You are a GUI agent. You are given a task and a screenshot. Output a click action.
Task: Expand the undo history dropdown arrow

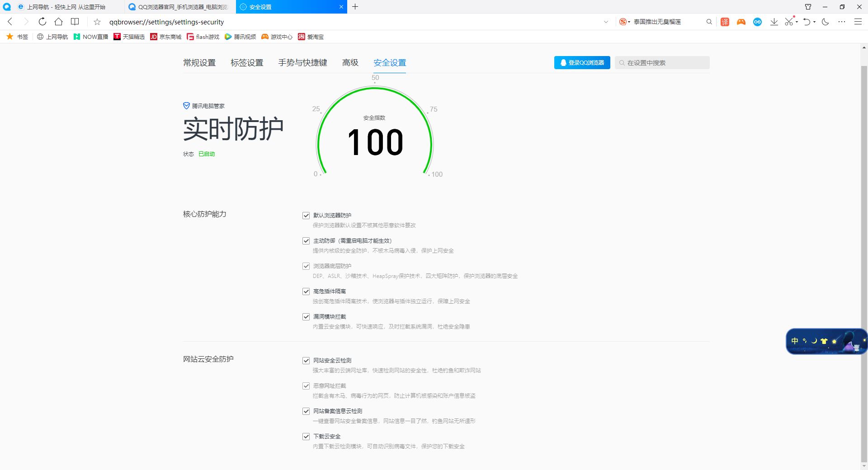(x=814, y=21)
